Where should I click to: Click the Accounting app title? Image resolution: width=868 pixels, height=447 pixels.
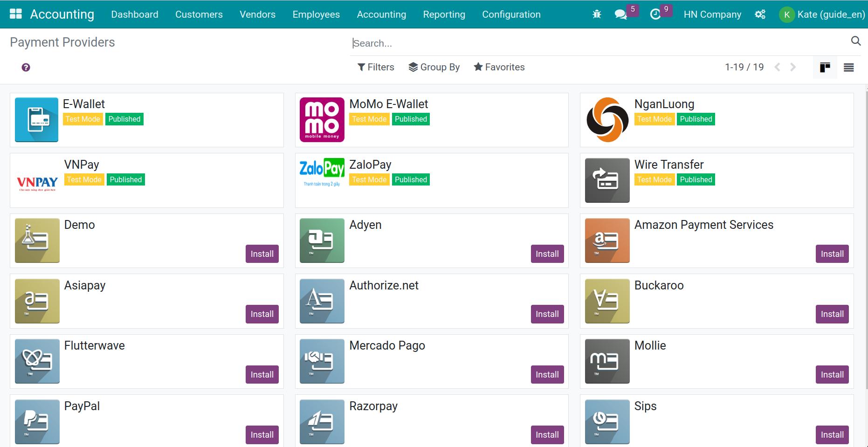(62, 14)
